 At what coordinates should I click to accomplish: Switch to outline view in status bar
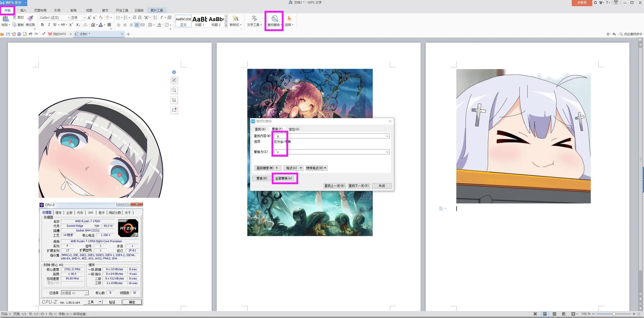click(x=555, y=314)
